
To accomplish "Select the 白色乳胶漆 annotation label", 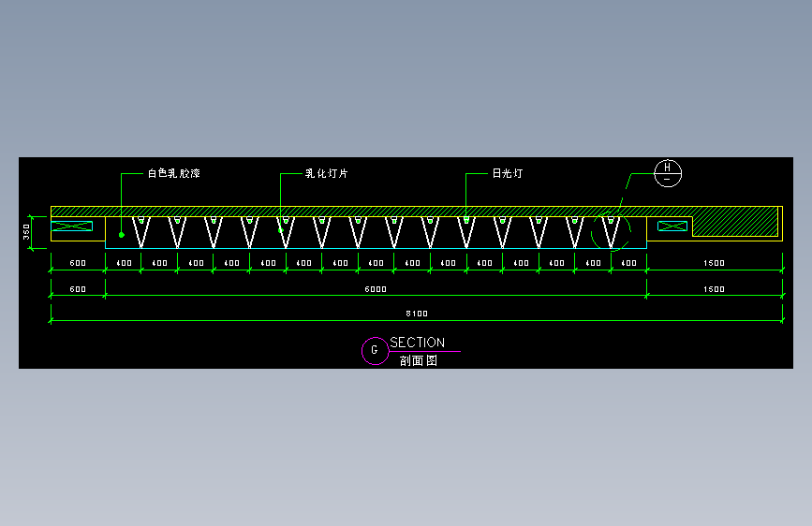I will tap(174, 173).
